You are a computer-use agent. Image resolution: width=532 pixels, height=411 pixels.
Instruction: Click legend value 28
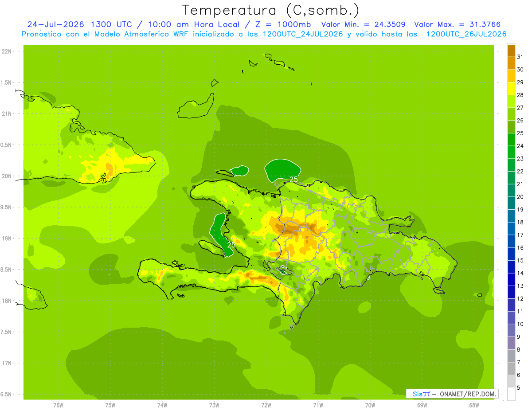520,95
